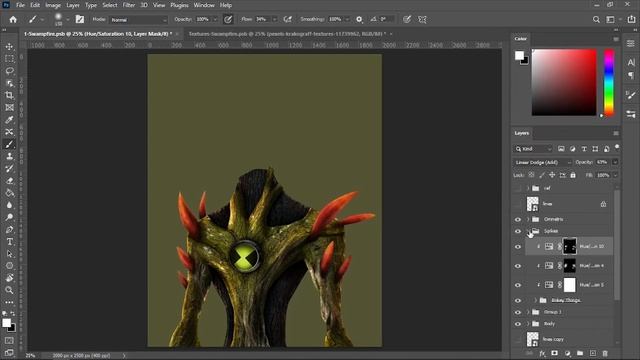
Task: Lock all on selected layer
Action: coord(573,175)
